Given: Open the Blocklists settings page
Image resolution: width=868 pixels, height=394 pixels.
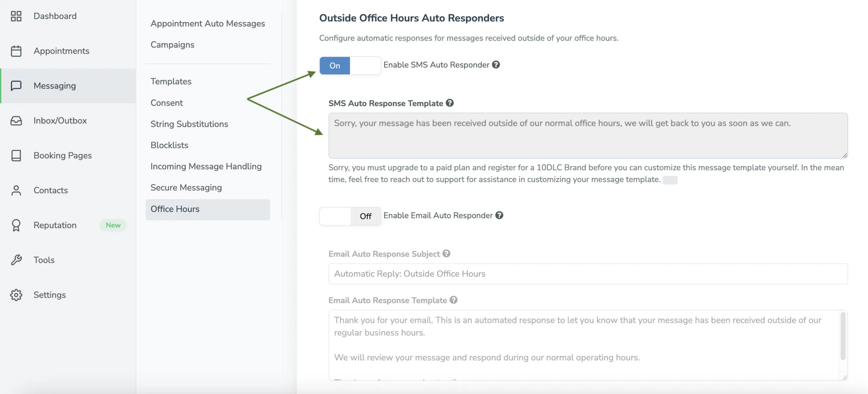Looking at the screenshot, I should point(169,145).
